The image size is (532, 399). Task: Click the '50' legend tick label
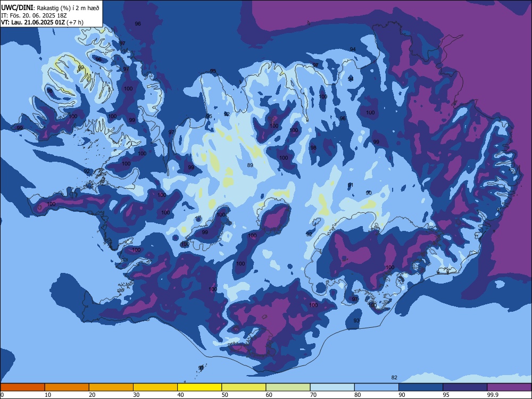pyautogui.click(x=225, y=395)
